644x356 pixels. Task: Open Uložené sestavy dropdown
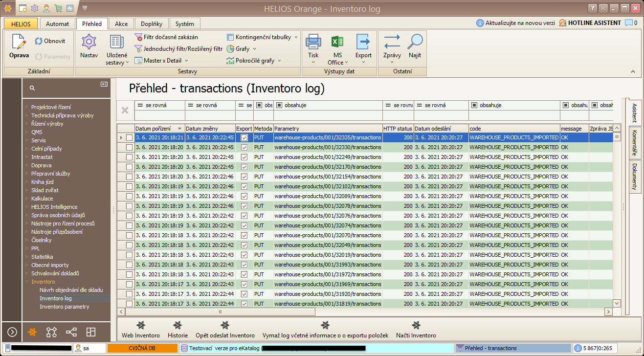117,63
